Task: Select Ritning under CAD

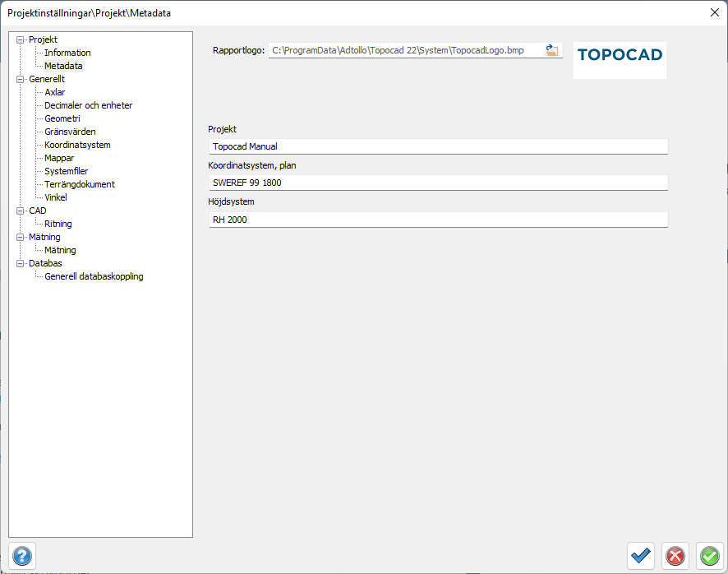Action: [x=58, y=224]
